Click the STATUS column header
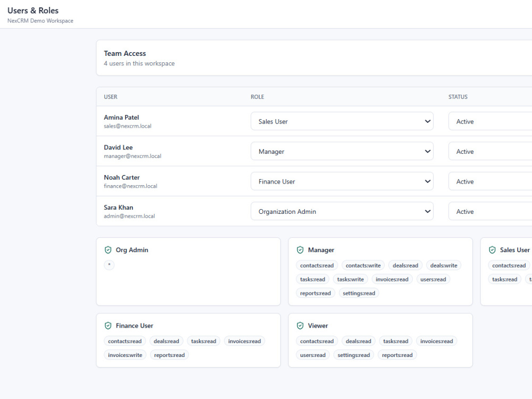 pos(458,97)
